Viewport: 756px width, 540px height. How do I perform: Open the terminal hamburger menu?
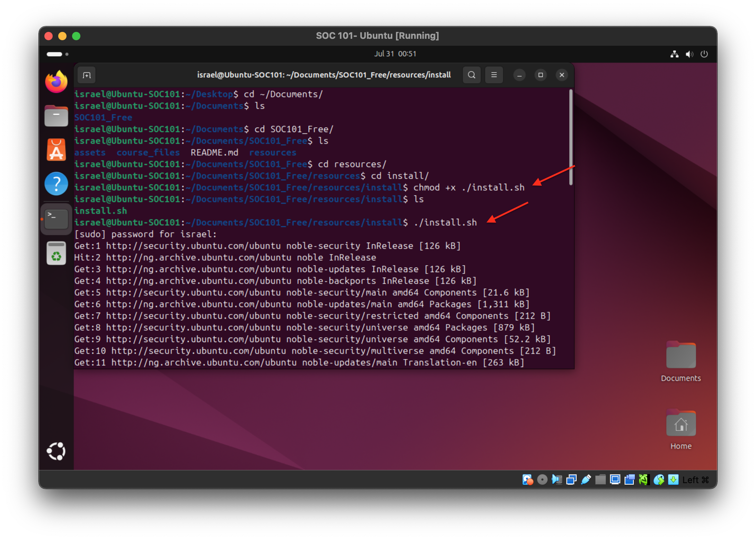[494, 75]
